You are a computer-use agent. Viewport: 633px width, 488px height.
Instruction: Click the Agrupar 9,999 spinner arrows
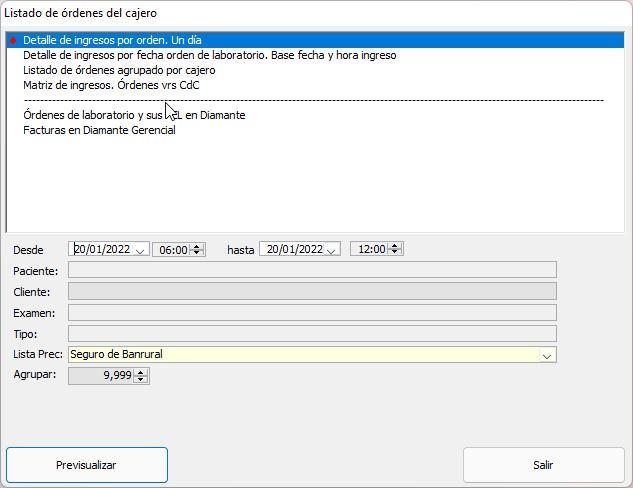[x=141, y=376]
